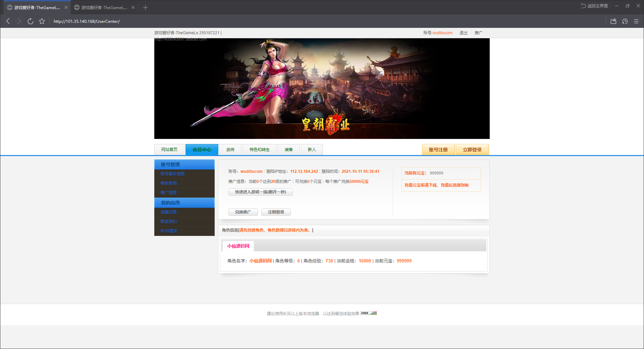Reload the page with the refresh icon
This screenshot has width=644, height=349.
(31, 21)
